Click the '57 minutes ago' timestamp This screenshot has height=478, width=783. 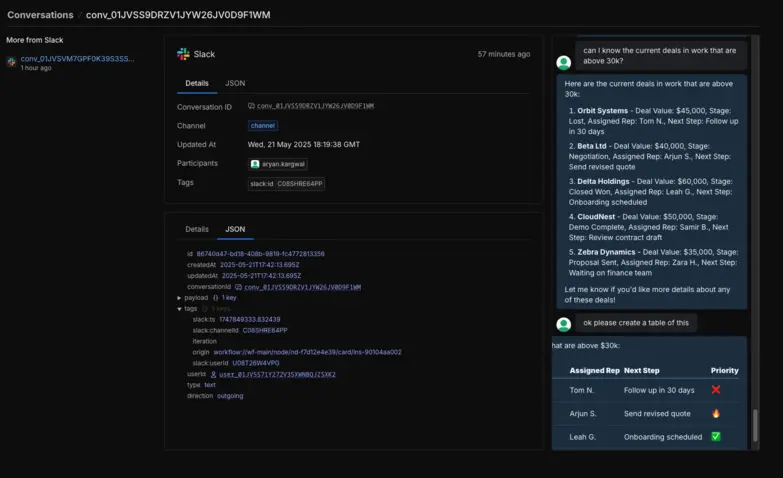pos(503,54)
